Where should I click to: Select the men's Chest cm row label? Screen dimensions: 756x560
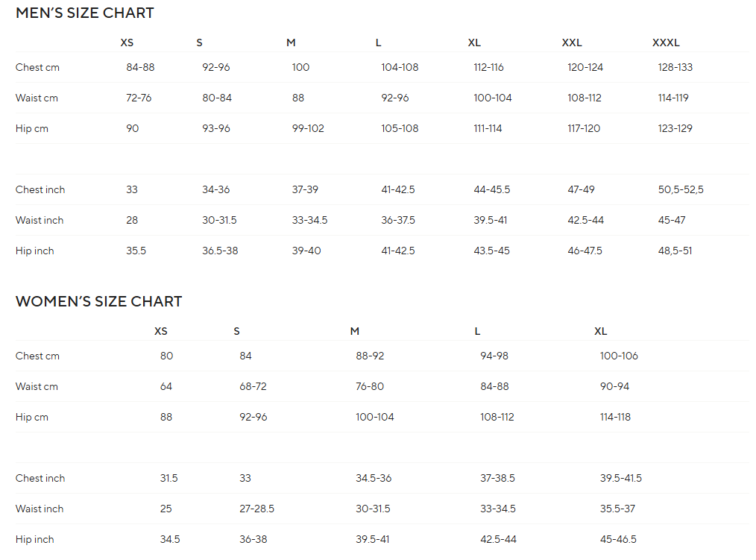pyautogui.click(x=37, y=67)
